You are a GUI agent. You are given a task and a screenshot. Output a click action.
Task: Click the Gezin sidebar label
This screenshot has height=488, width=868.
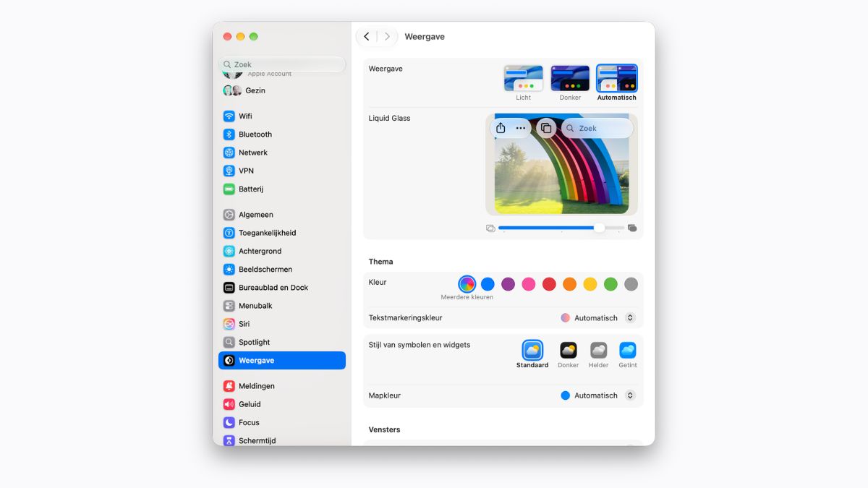click(x=255, y=90)
